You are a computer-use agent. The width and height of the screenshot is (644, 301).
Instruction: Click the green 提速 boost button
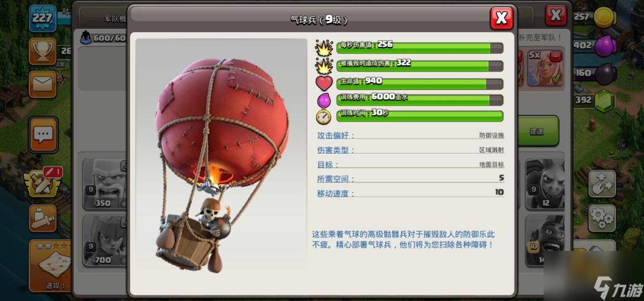[x=538, y=131]
